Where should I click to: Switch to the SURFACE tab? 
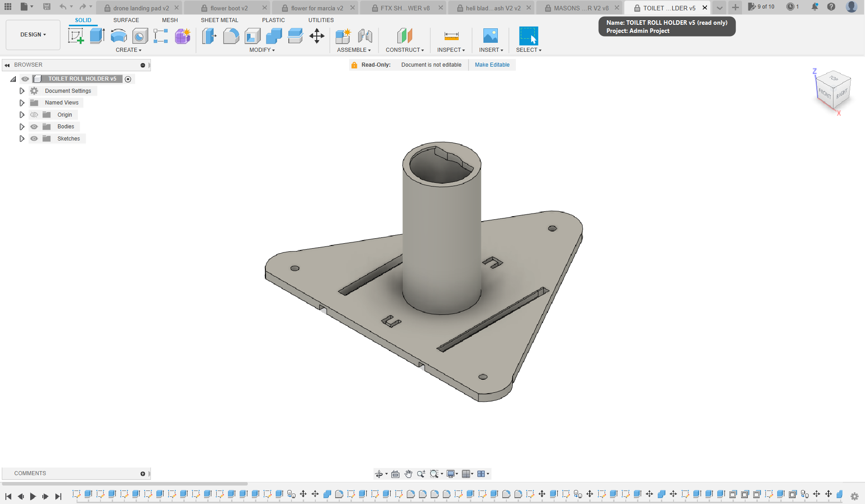click(x=126, y=20)
